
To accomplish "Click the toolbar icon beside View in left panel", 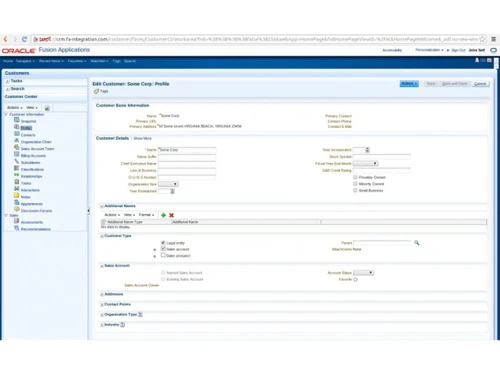I will tap(47, 108).
